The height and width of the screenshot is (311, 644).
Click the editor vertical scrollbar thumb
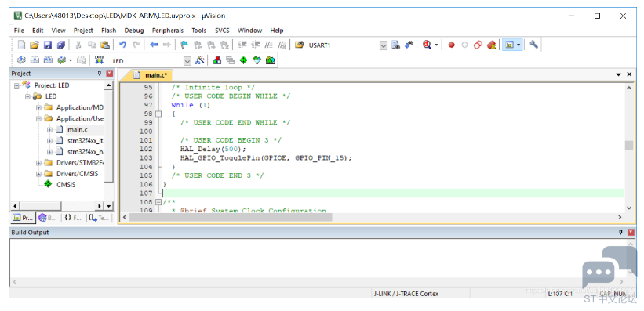[629, 145]
